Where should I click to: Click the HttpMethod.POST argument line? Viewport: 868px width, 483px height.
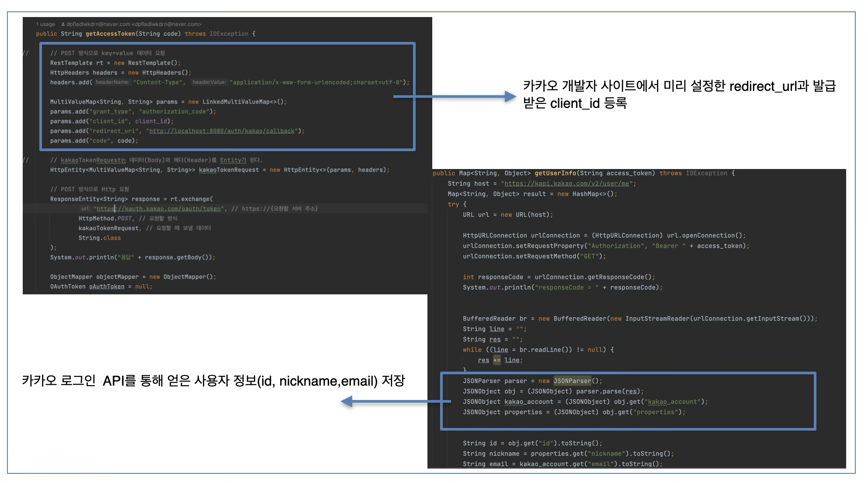[x=128, y=218]
